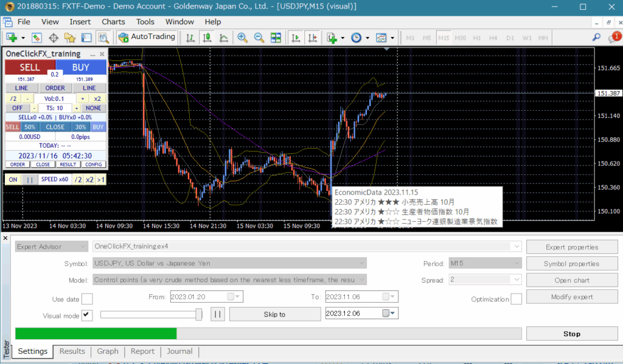Screen dimensions: 623x364
Task: Switch chart to line chart view
Action: 223,38
